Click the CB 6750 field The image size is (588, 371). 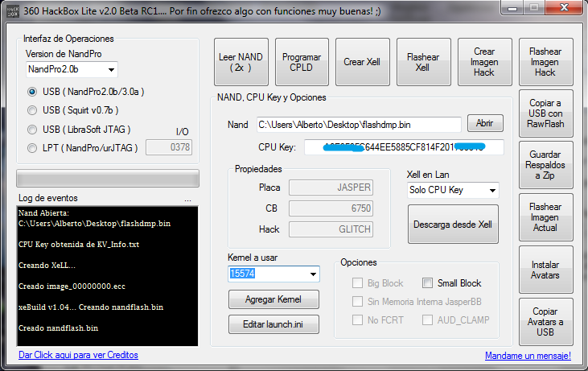pos(331,208)
